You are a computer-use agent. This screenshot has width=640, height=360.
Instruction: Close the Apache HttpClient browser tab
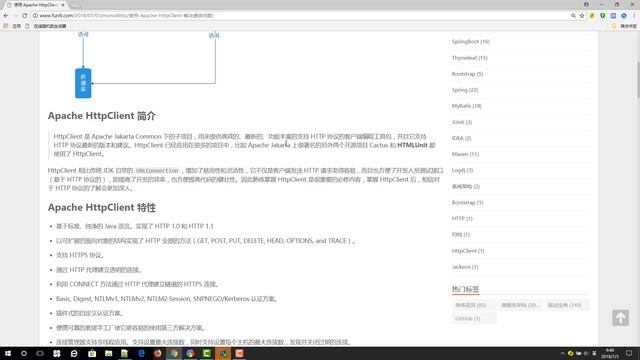click(63, 5)
